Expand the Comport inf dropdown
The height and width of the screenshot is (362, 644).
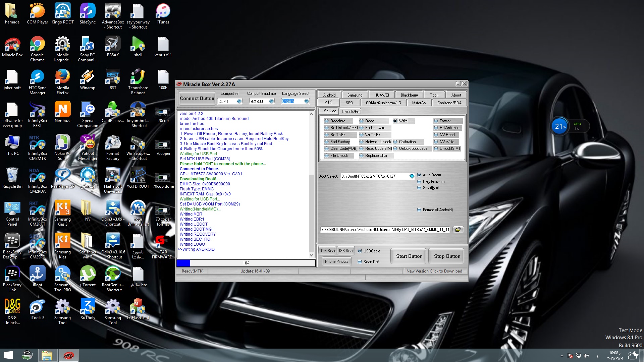click(239, 102)
